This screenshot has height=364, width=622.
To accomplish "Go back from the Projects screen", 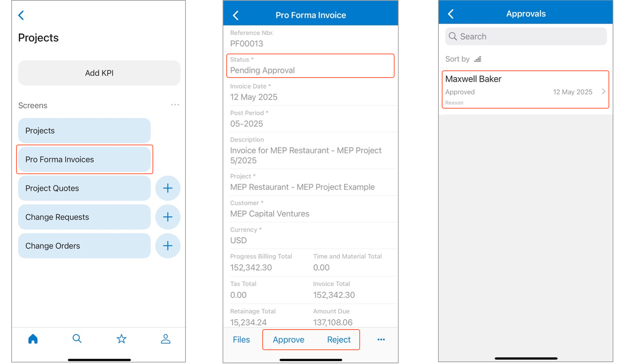I will [x=21, y=15].
